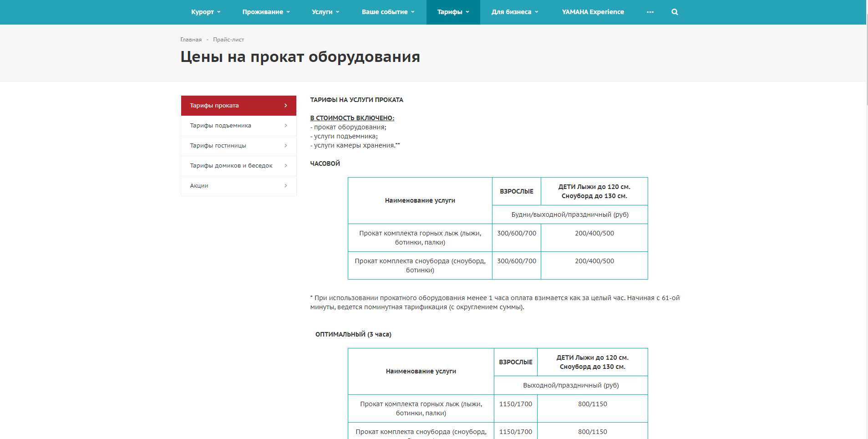This screenshot has height=439, width=868.
Task: Open the three-dots more menu
Action: (650, 12)
